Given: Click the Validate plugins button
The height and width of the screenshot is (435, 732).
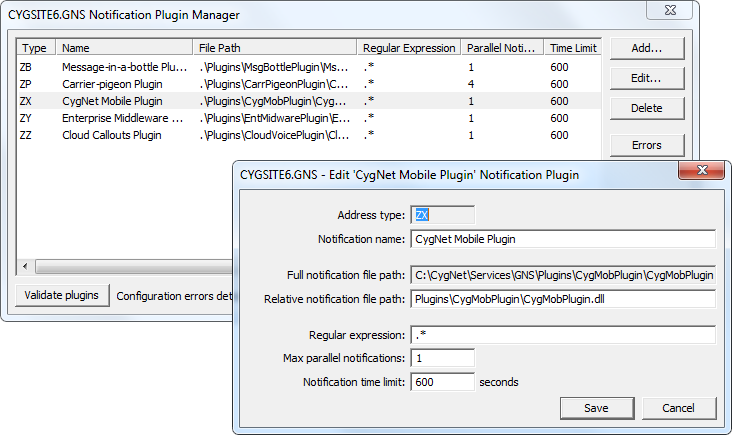Looking at the screenshot, I should pyautogui.click(x=62, y=295).
